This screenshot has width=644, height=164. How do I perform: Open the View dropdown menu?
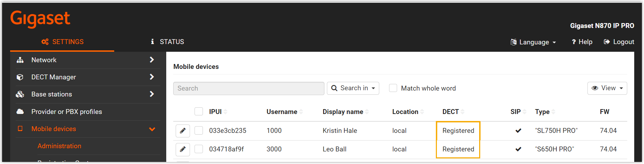coord(607,88)
